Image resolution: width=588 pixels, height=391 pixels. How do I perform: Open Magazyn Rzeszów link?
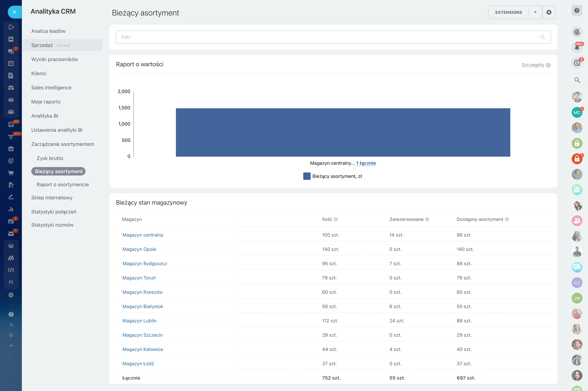click(142, 292)
